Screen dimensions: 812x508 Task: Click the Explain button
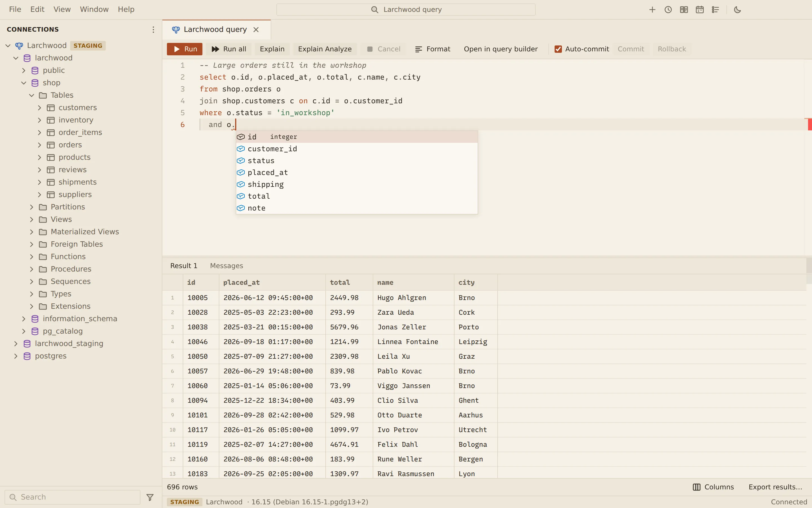click(x=272, y=49)
